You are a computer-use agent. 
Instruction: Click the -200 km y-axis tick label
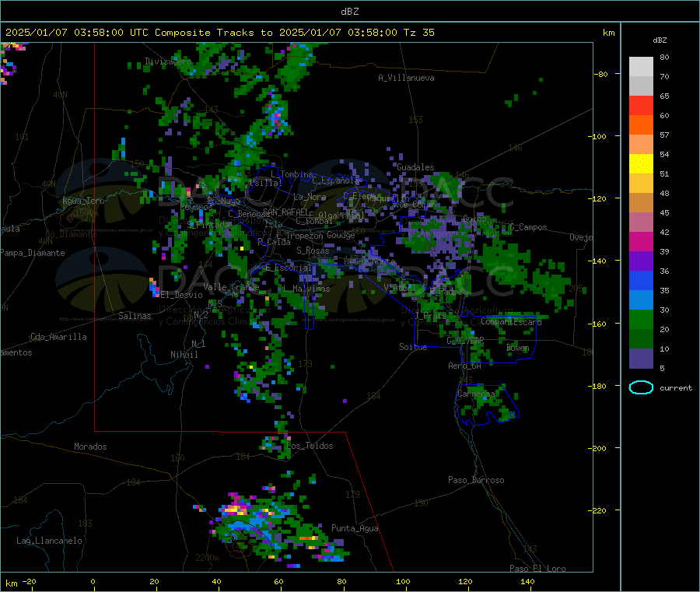click(x=597, y=448)
